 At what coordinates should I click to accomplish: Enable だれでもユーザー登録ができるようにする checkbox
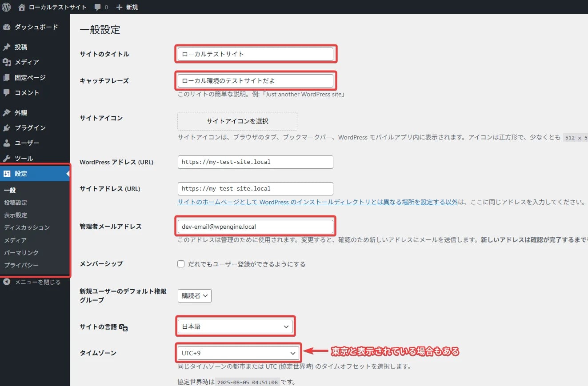pos(181,263)
